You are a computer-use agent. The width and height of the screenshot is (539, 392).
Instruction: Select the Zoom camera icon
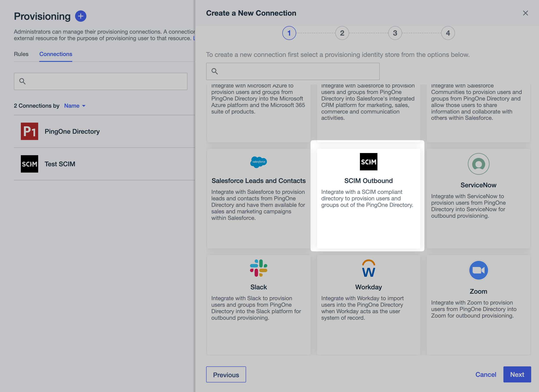pyautogui.click(x=478, y=270)
